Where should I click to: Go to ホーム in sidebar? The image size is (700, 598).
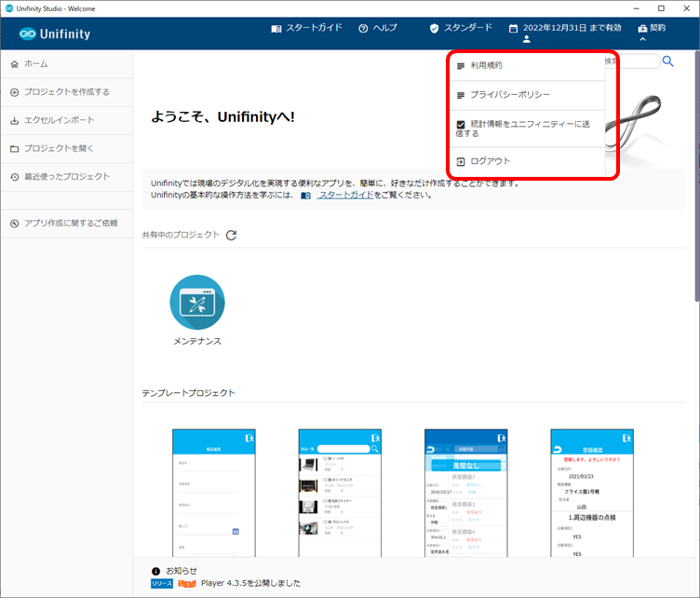[36, 64]
